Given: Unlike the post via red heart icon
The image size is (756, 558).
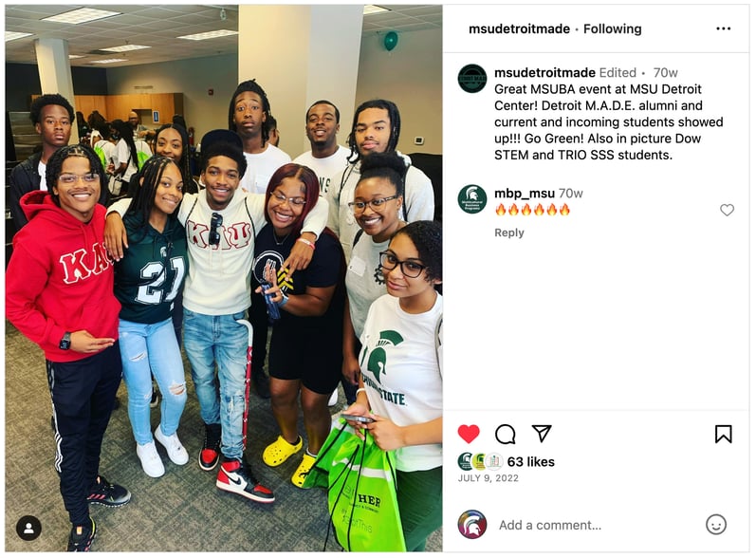Looking at the screenshot, I should click(x=469, y=434).
